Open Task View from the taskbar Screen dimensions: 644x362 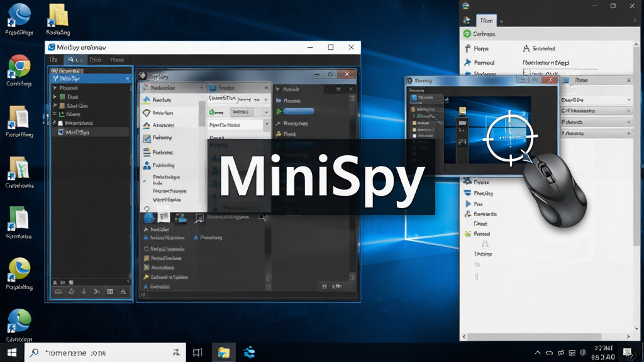coord(197,353)
